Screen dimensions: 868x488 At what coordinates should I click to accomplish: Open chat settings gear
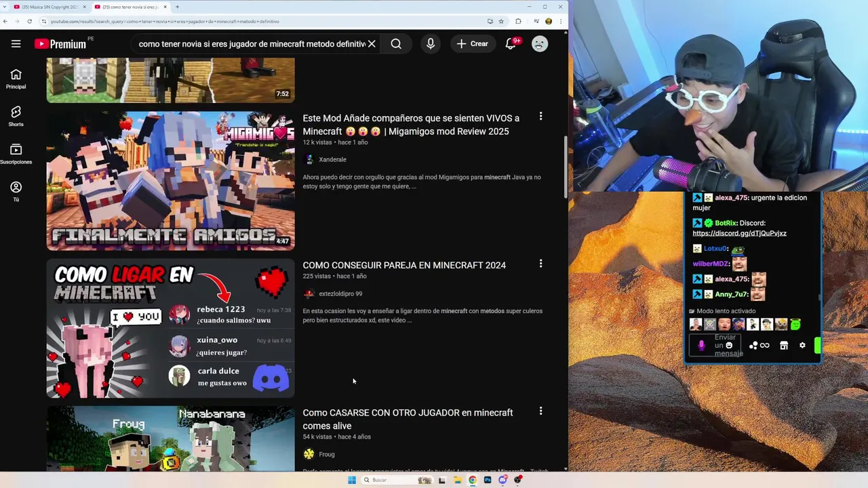802,345
